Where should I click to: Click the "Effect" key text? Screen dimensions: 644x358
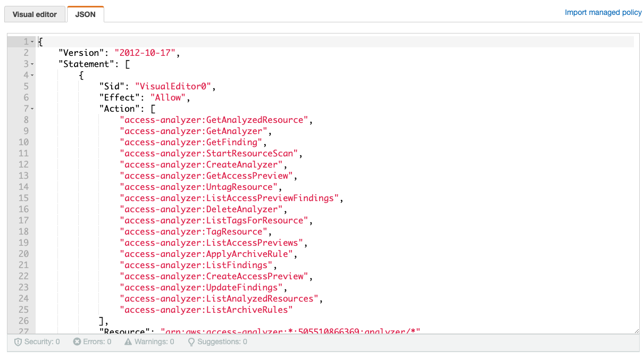tap(120, 97)
